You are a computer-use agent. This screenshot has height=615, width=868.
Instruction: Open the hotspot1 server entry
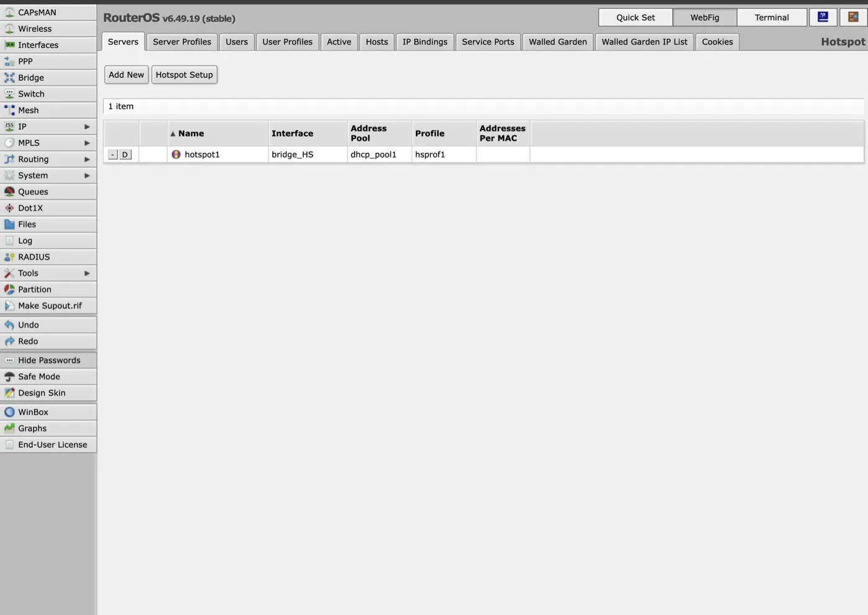tap(202, 154)
